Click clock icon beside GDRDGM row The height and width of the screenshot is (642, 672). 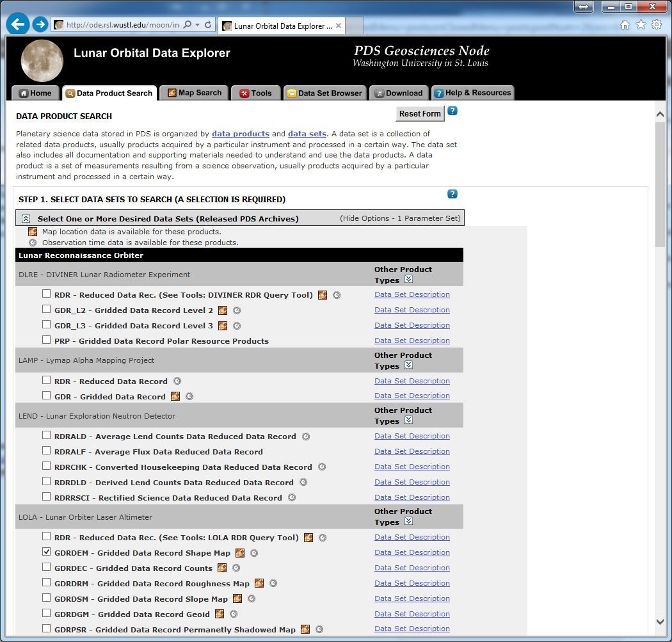234,614
